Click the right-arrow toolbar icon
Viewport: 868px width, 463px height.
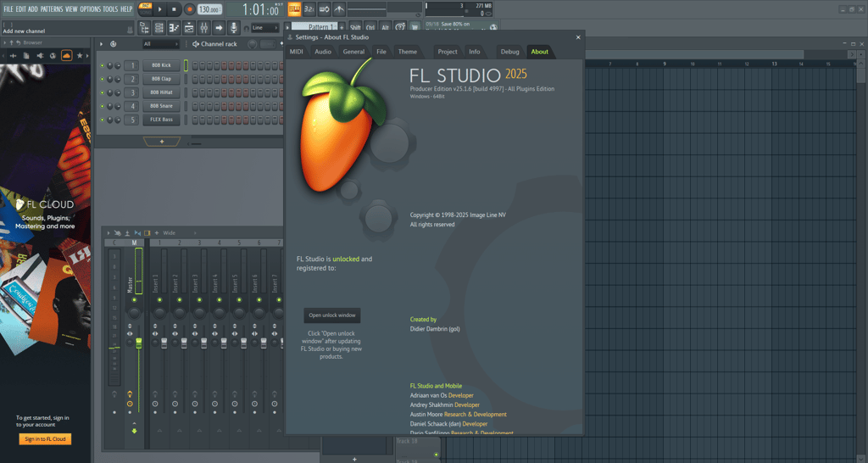219,28
